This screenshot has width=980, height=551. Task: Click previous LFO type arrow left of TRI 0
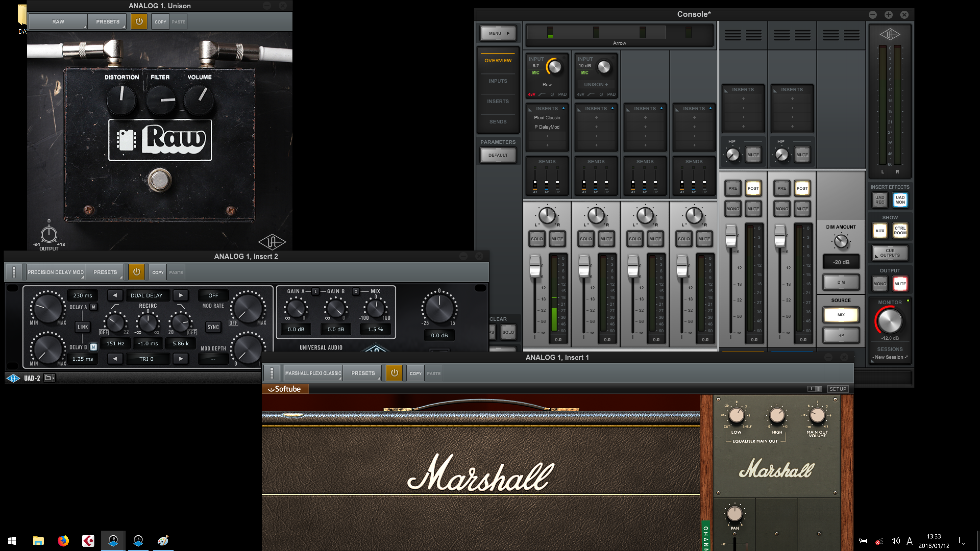tap(115, 359)
